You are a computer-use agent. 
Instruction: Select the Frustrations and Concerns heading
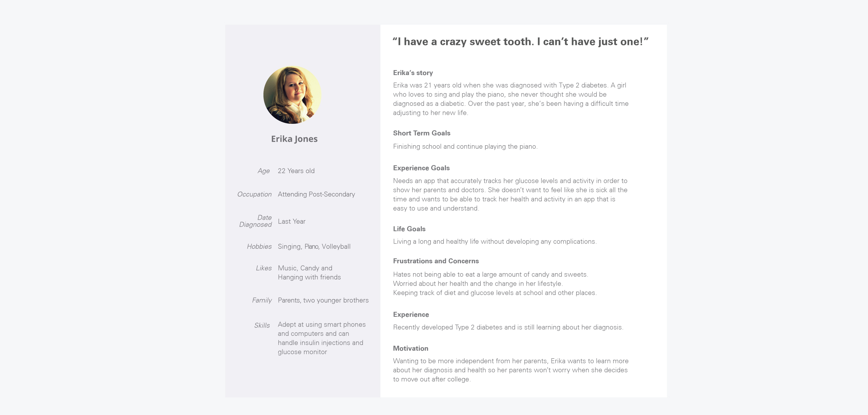point(436,261)
